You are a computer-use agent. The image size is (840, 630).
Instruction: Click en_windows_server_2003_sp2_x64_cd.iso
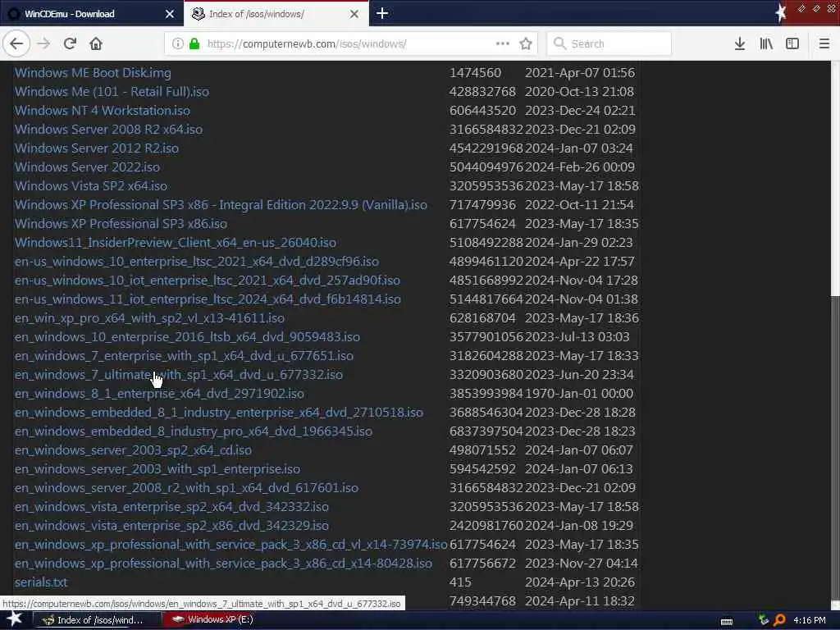(133, 450)
